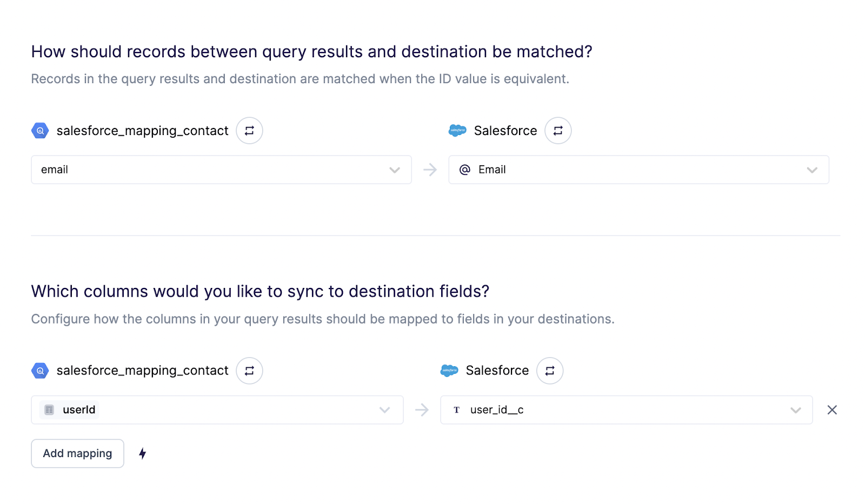865x504 pixels.
Task: Click the arrow between email and Email fields
Action: (430, 170)
